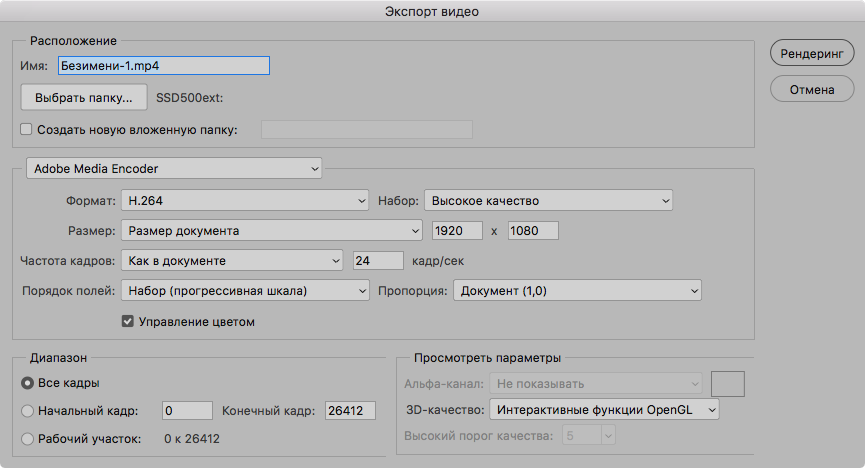Click the Рендеринг button
The width and height of the screenshot is (865, 468).
pyautogui.click(x=811, y=53)
